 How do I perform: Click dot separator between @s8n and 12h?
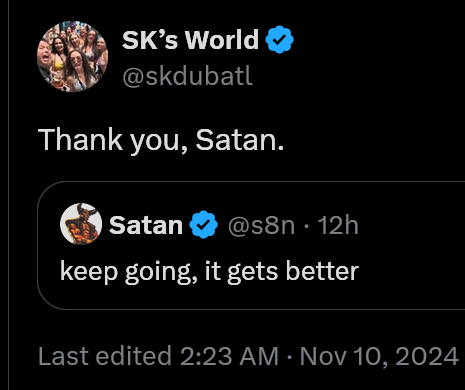pos(306,226)
